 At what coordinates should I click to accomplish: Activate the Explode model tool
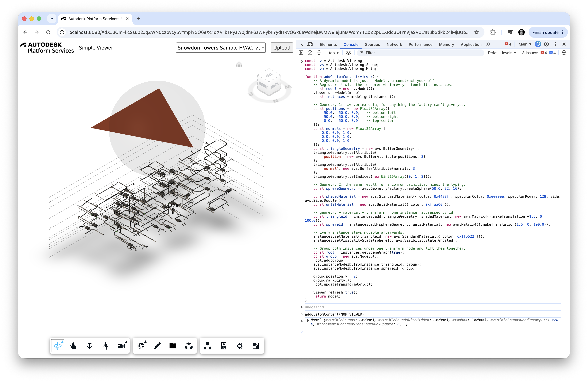tap(189, 346)
